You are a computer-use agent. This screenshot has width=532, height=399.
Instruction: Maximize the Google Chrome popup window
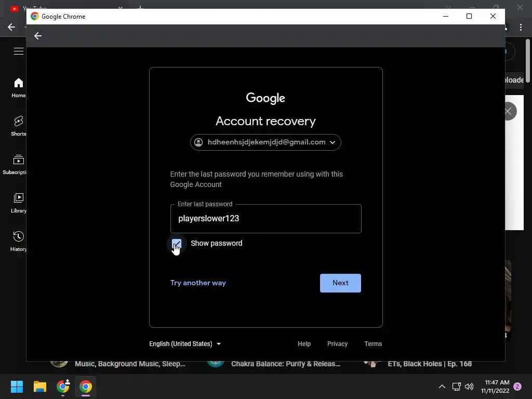pyautogui.click(x=469, y=16)
